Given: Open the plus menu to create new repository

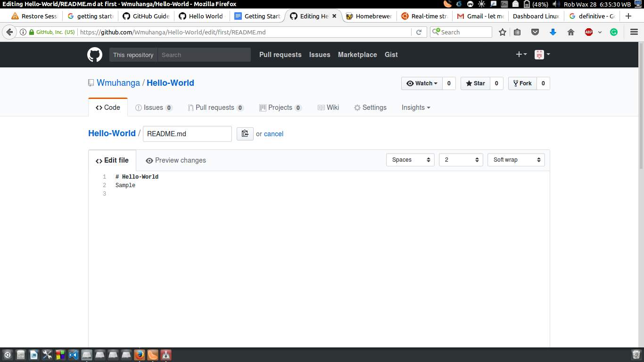Looking at the screenshot, I should tap(520, 54).
